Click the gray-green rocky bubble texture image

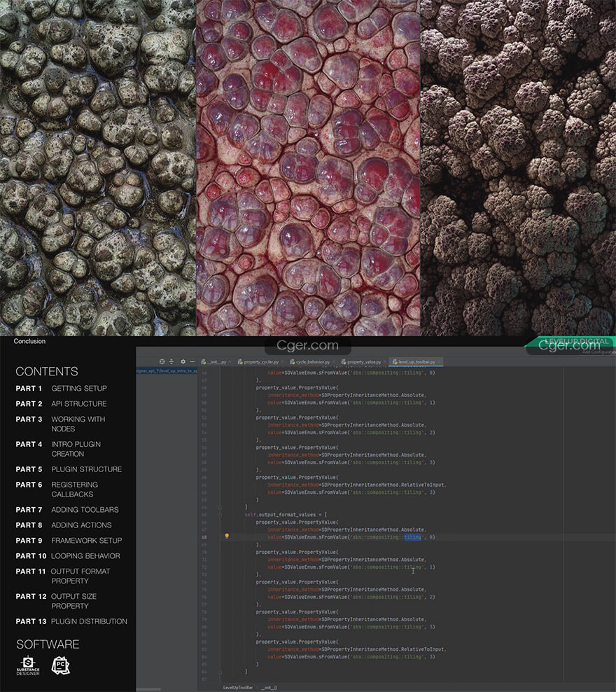[x=98, y=167]
